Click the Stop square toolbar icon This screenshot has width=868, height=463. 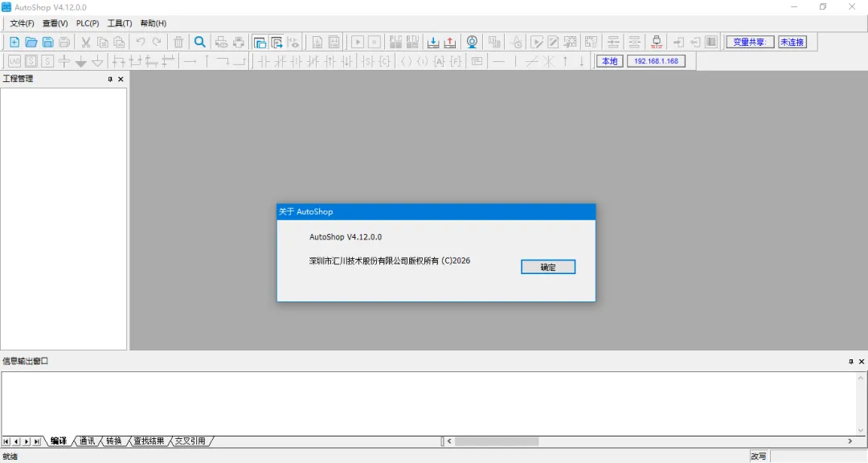click(x=375, y=42)
